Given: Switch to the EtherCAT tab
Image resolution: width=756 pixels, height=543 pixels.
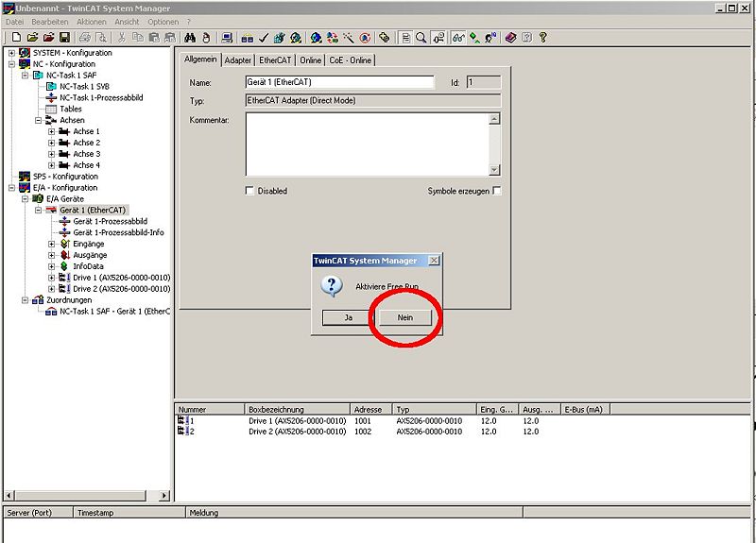Looking at the screenshot, I should pyautogui.click(x=275, y=60).
